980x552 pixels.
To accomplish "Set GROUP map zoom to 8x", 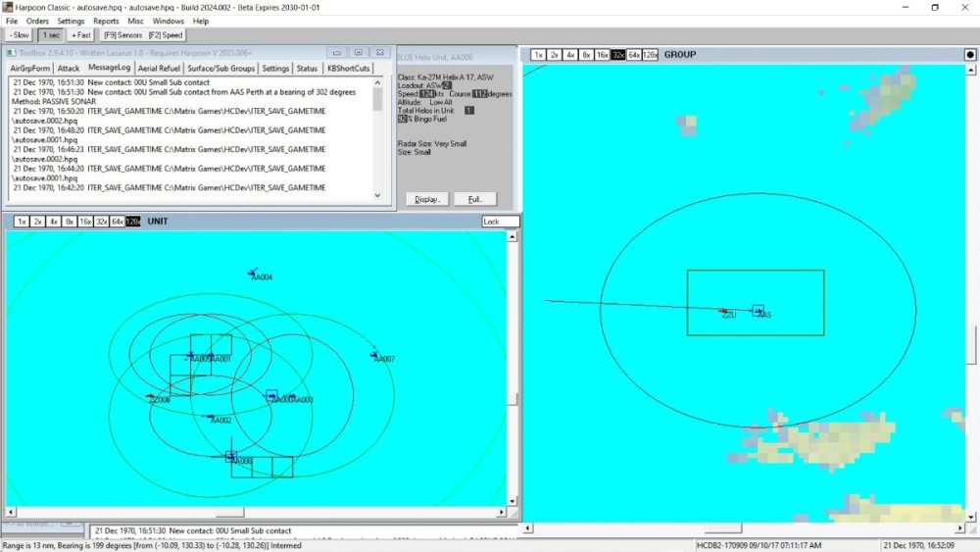I will coord(586,55).
